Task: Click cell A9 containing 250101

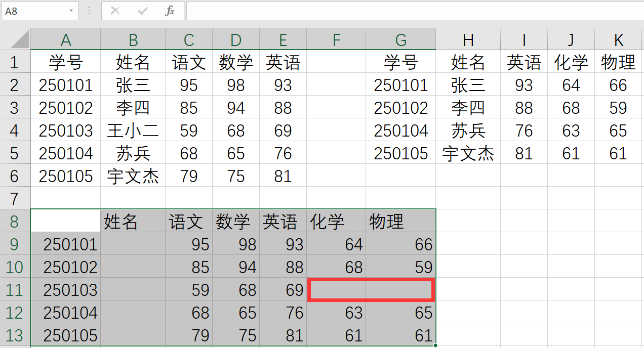Action: (66, 245)
